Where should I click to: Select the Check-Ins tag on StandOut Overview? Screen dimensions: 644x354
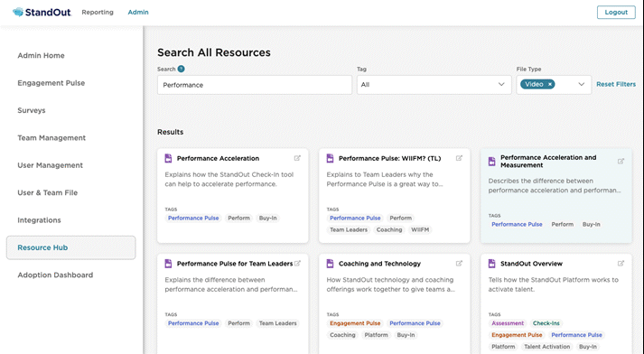[546, 323]
